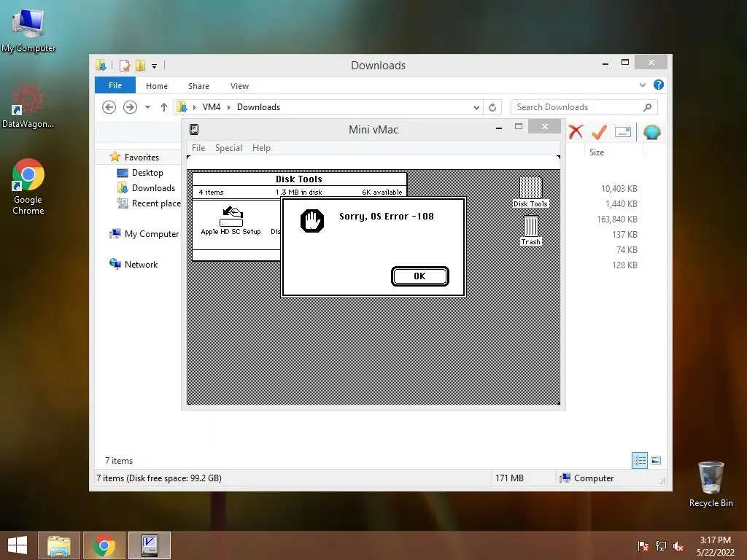Select the file with size 10,403 KB

coord(619,189)
